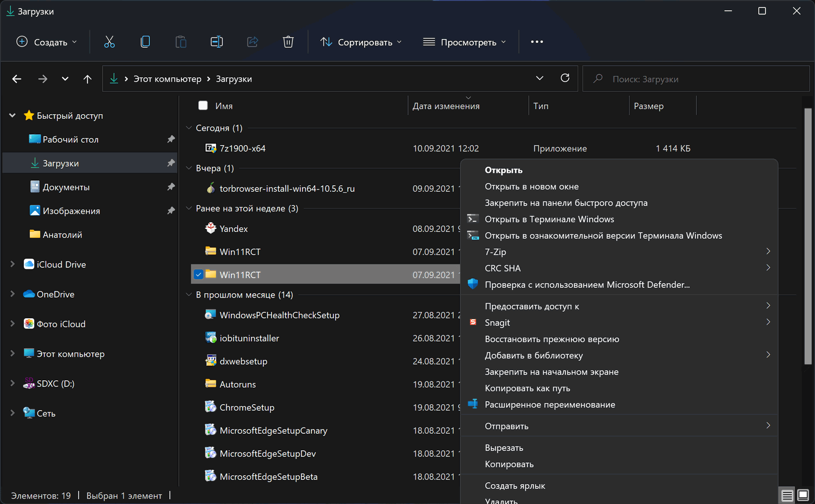Screen dimensions: 815x504
Task: Collapse the Сегодня group
Action: point(189,128)
